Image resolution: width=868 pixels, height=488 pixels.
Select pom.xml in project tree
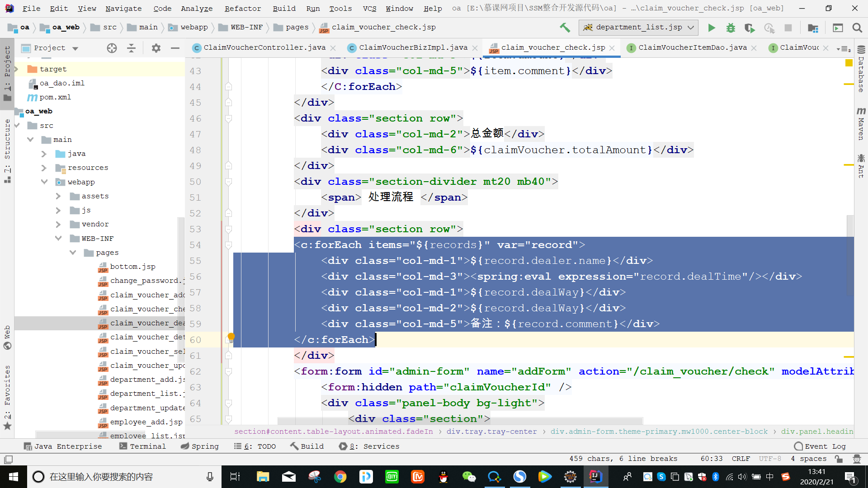pyautogui.click(x=49, y=97)
